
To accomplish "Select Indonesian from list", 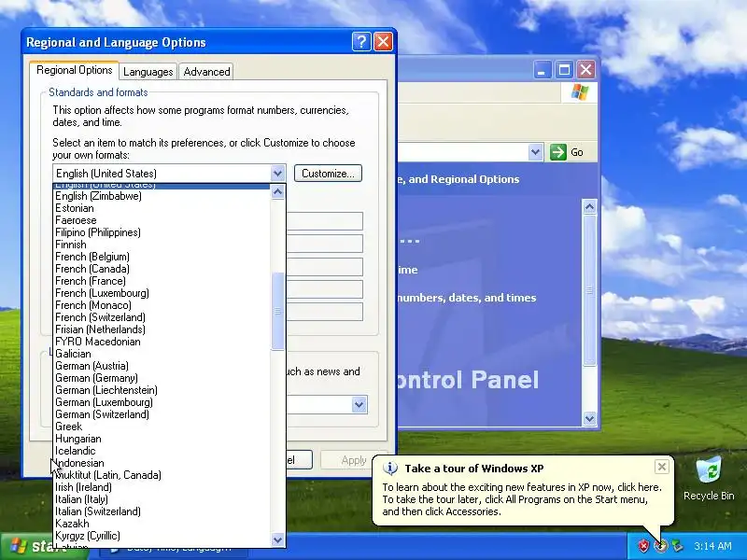I will point(162,463).
